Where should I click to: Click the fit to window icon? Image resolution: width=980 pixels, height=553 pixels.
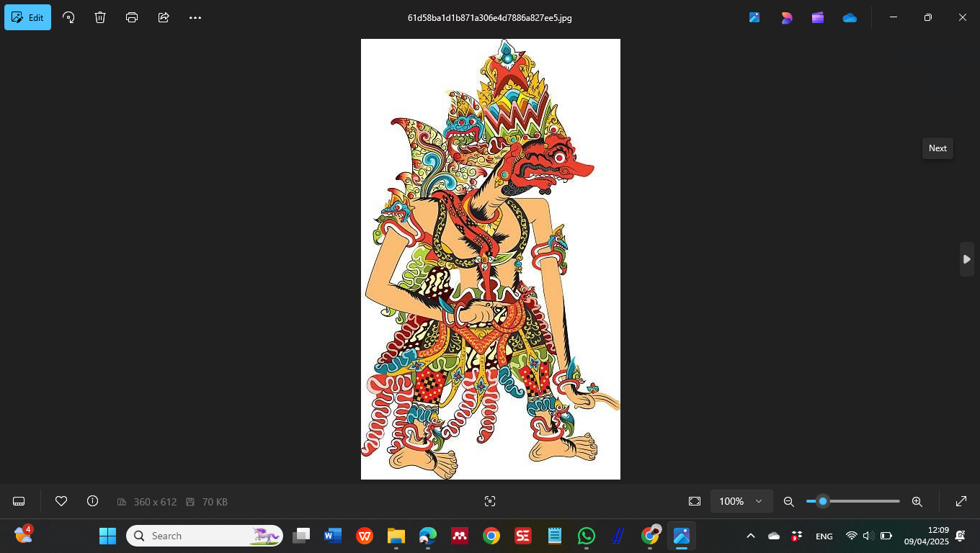click(695, 501)
